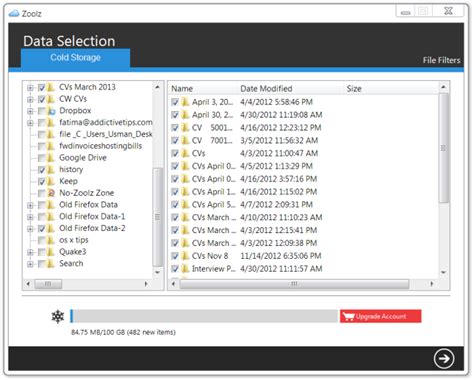Expand the CVs March 2013 tree node

point(30,88)
